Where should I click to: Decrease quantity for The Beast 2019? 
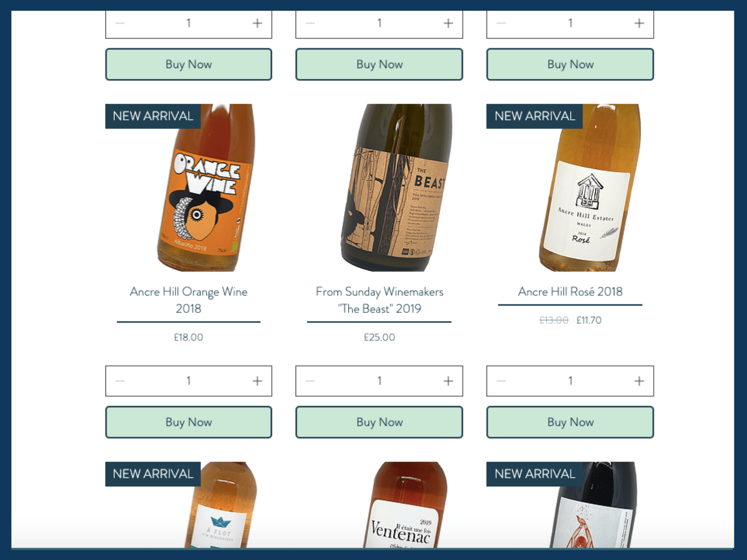pyautogui.click(x=310, y=381)
